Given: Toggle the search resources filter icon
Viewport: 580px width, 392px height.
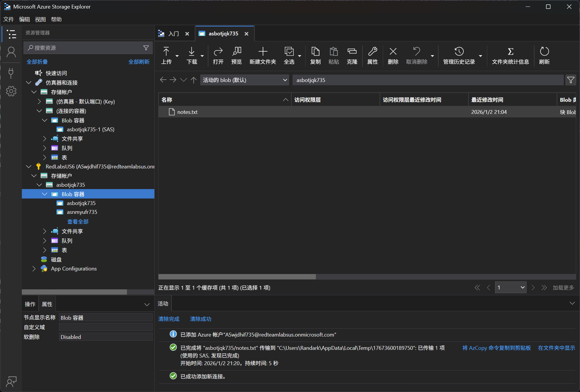Looking at the screenshot, I should (146, 48).
